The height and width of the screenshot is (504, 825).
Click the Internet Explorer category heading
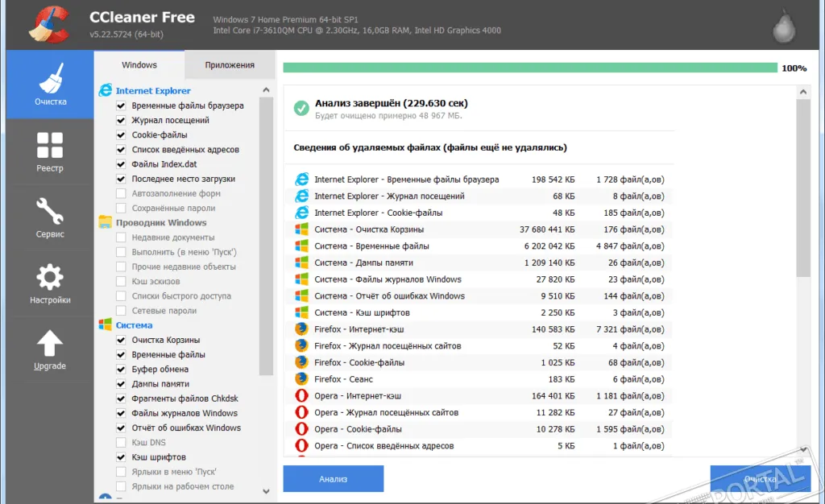(x=153, y=91)
